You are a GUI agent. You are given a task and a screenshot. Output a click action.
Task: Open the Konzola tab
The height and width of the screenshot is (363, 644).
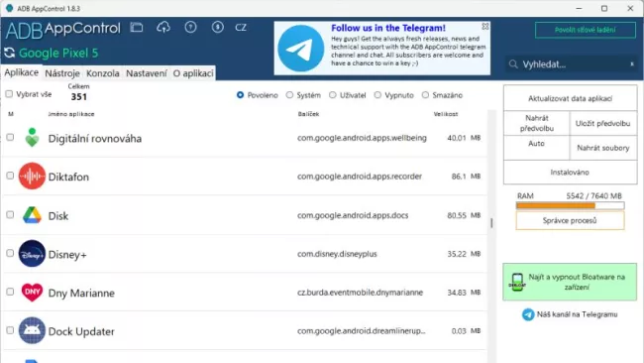click(103, 73)
